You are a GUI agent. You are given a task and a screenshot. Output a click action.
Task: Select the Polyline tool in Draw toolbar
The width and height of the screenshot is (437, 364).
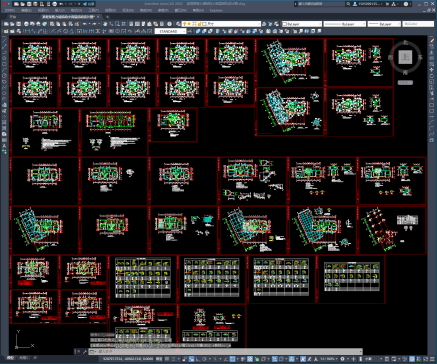4,52
